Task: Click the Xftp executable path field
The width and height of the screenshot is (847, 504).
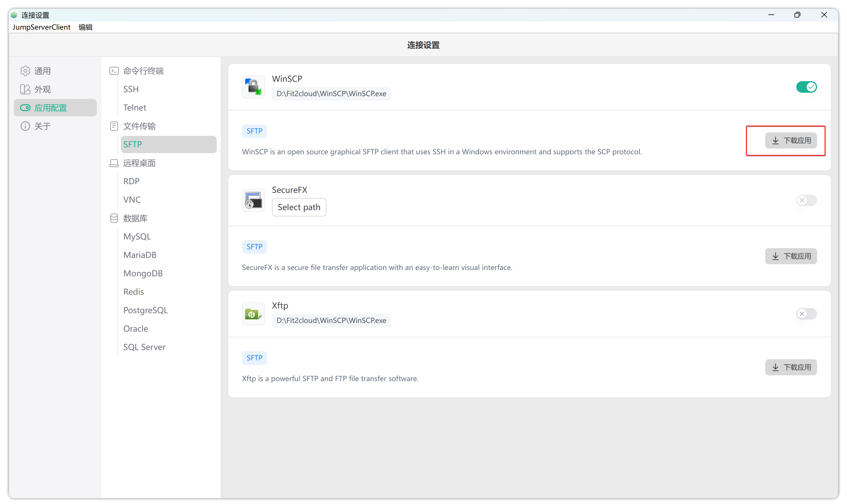Action: (331, 321)
